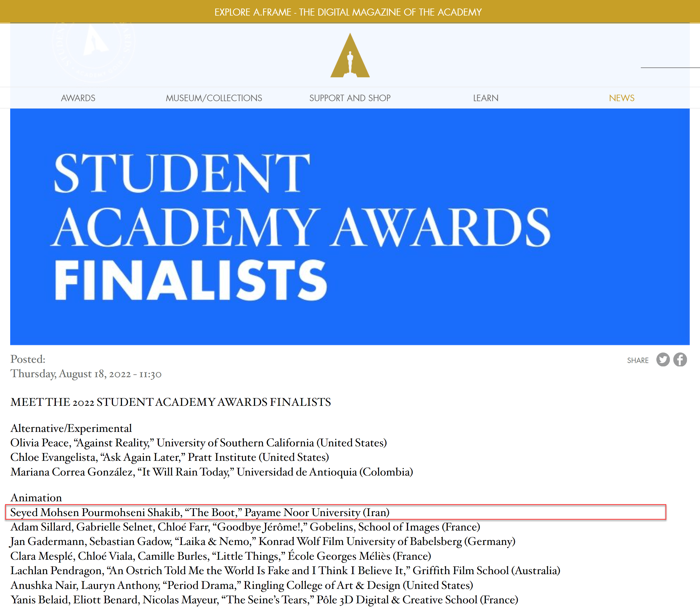700x607 pixels.
Task: Click the posted date Thursday, August 18, 2022
Action: click(x=86, y=374)
